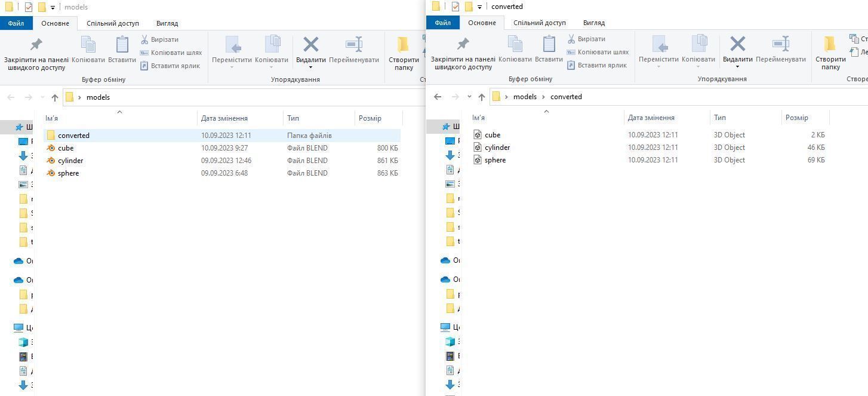
Task: Click chevron between models and converted in address bar
Action: pos(543,97)
